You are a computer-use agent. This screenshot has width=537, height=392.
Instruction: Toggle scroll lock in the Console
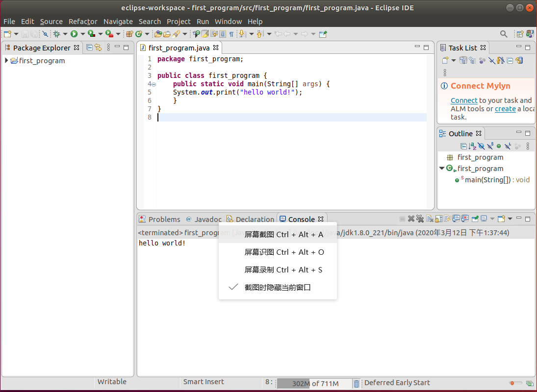tap(437, 219)
